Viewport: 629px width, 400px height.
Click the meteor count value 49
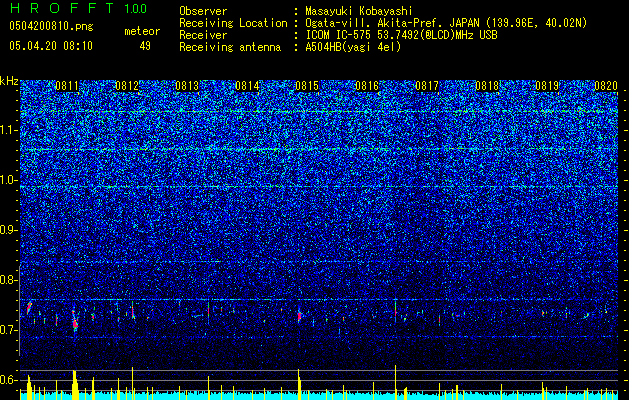tap(145, 46)
